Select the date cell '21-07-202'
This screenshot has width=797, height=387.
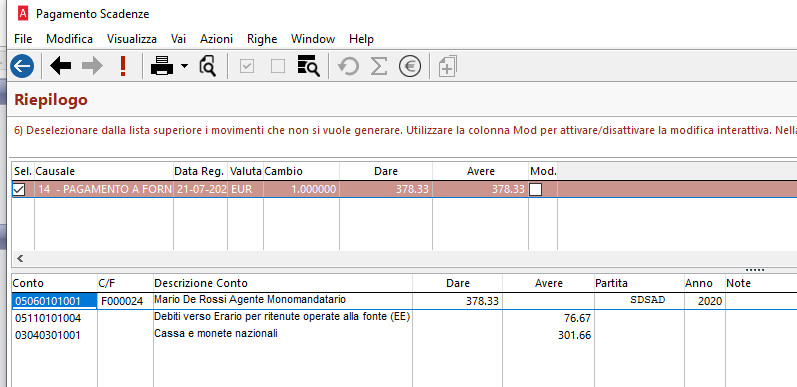point(201,190)
